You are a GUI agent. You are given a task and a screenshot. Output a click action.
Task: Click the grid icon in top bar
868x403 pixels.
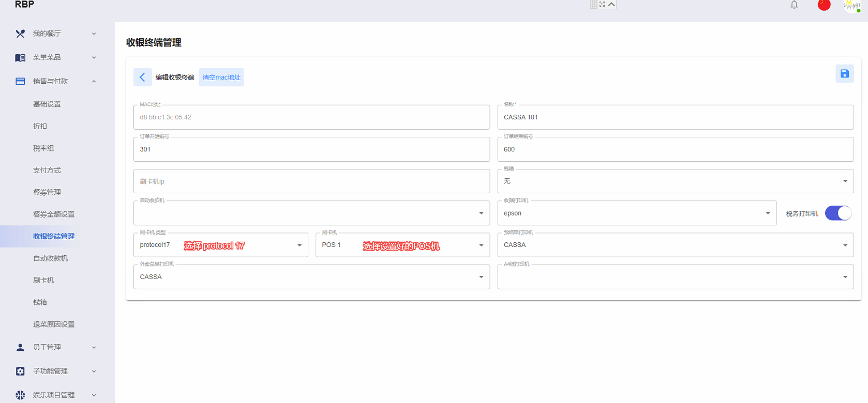(x=594, y=4)
